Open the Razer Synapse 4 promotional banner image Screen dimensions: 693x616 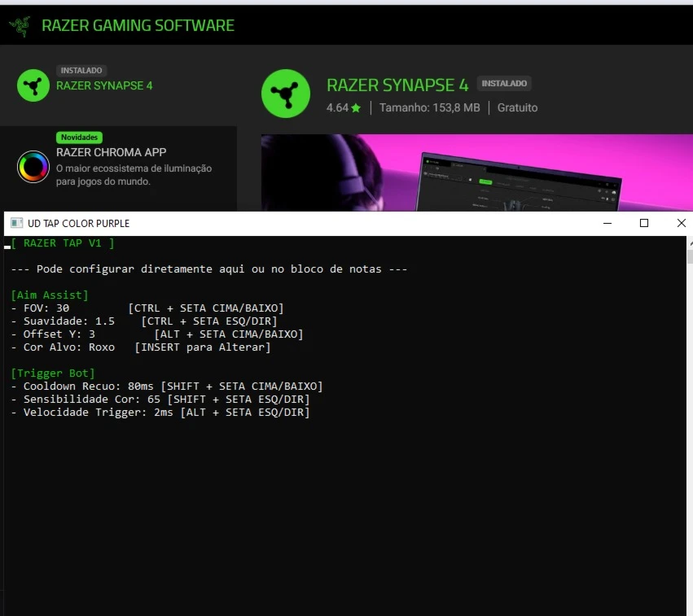[477, 173]
